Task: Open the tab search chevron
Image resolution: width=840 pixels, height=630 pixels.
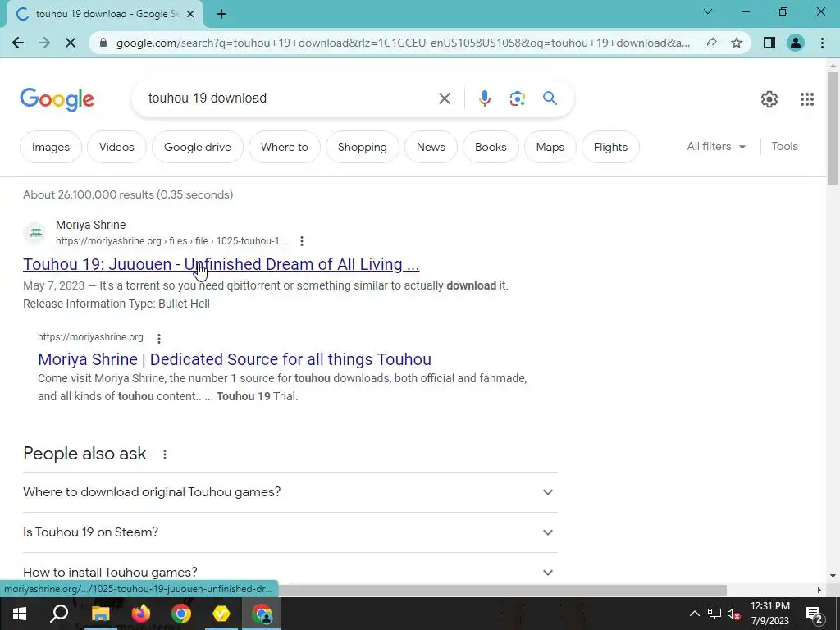Action: coord(708,11)
